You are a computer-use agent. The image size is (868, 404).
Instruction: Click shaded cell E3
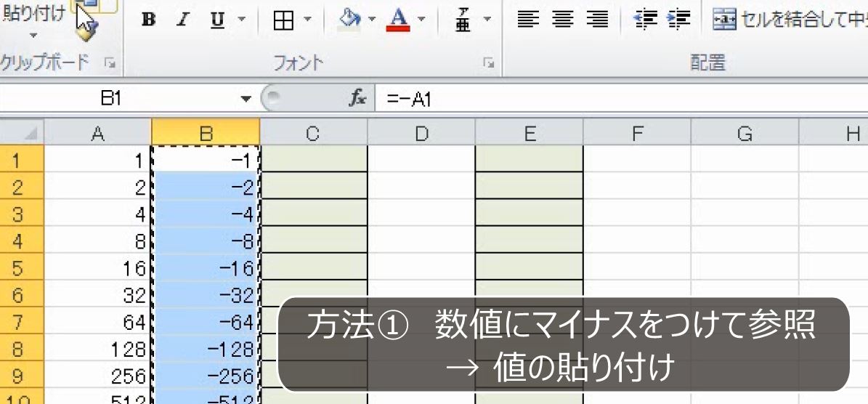tap(530, 214)
